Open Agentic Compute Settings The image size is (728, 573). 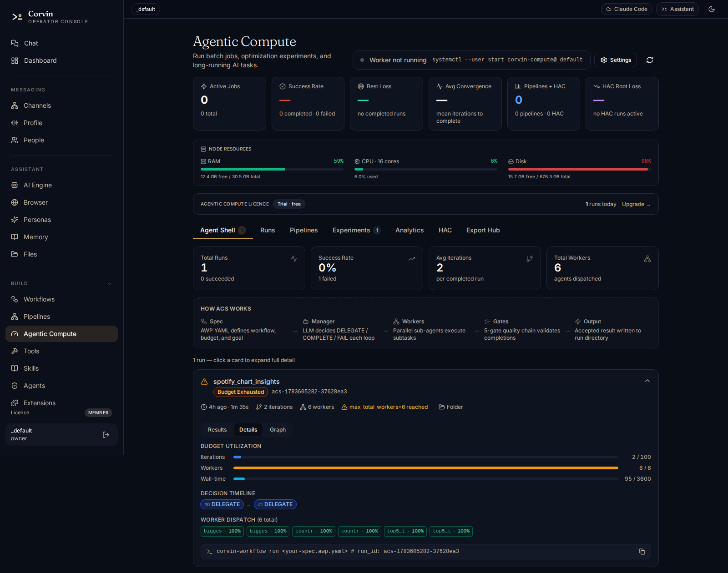[x=616, y=60]
